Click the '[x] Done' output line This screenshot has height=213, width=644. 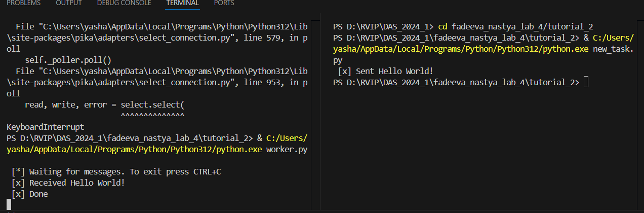point(29,194)
